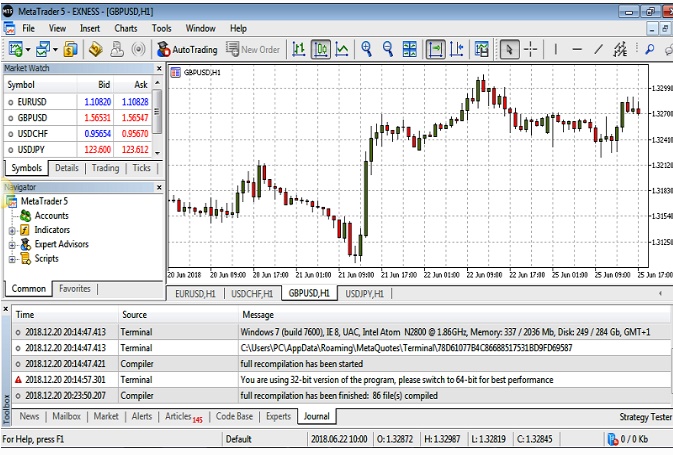Viewport: 673px width, 455px height.
Task: Switch to Ticks tab
Action: coord(141,168)
